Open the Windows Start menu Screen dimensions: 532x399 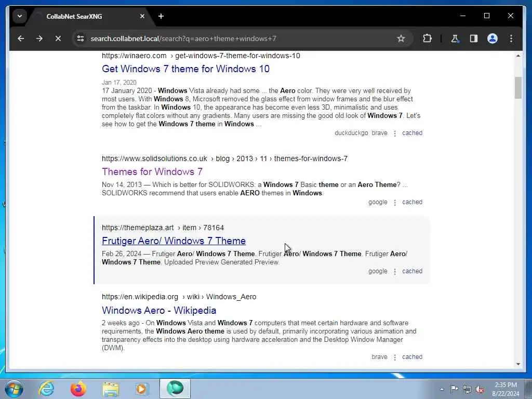click(x=14, y=389)
